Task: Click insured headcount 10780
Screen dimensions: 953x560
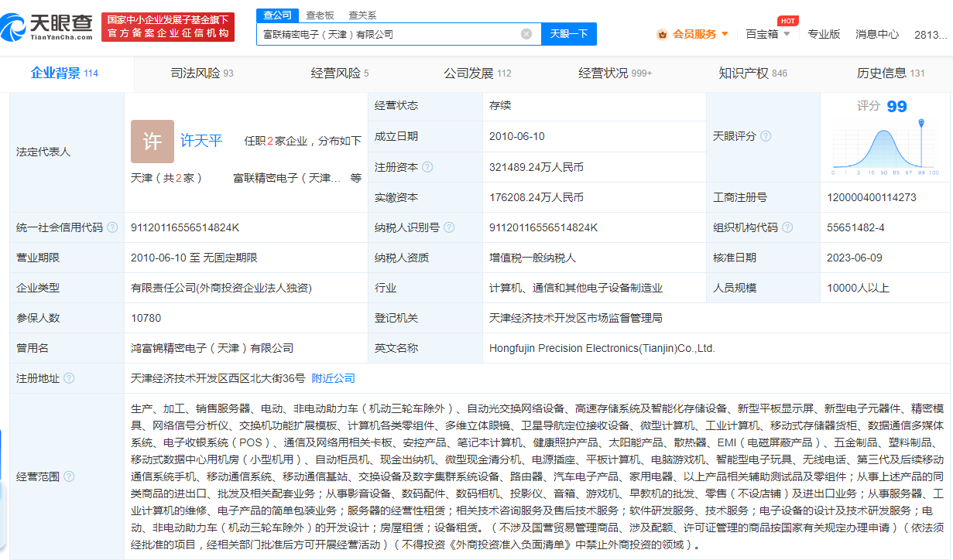Action: [146, 318]
